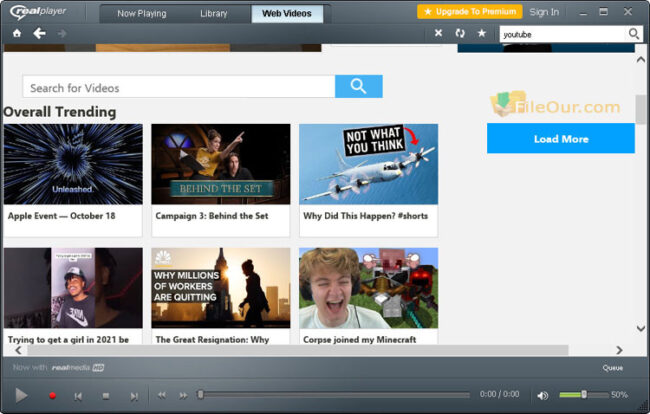The height and width of the screenshot is (414, 650).
Task: Open the playback Queue
Action: pos(613,368)
